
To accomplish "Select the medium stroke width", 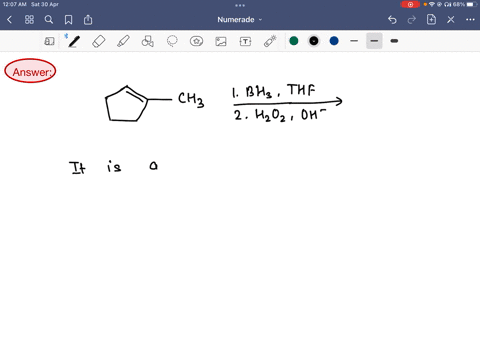I will pos(374,41).
